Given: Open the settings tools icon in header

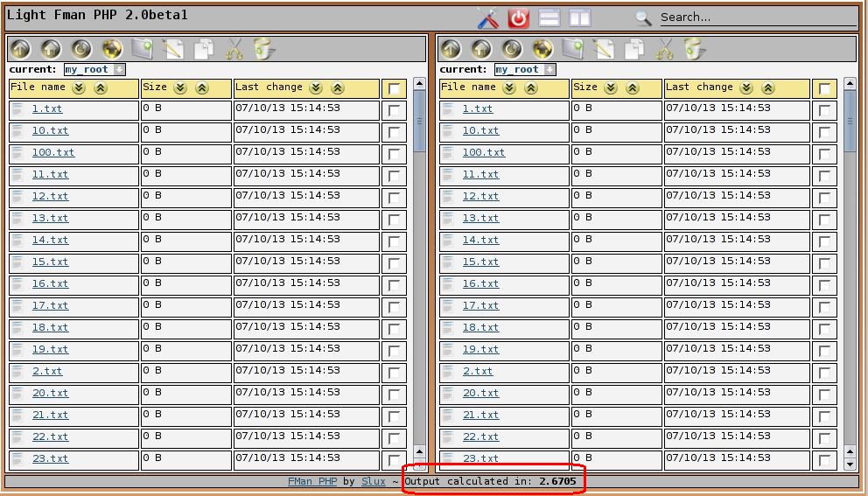Looking at the screenshot, I should (487, 19).
